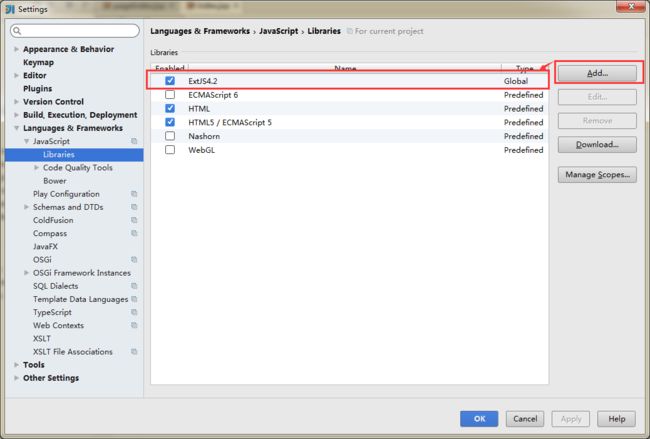Click the project-scope icon beside OSGi
650x439 pixels.
click(134, 260)
